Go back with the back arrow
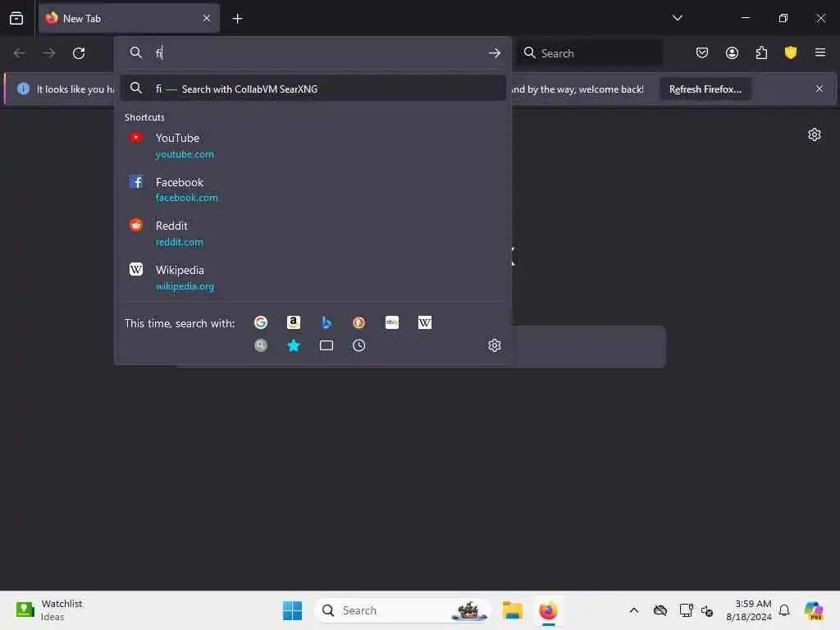The width and height of the screenshot is (840, 630). click(20, 53)
